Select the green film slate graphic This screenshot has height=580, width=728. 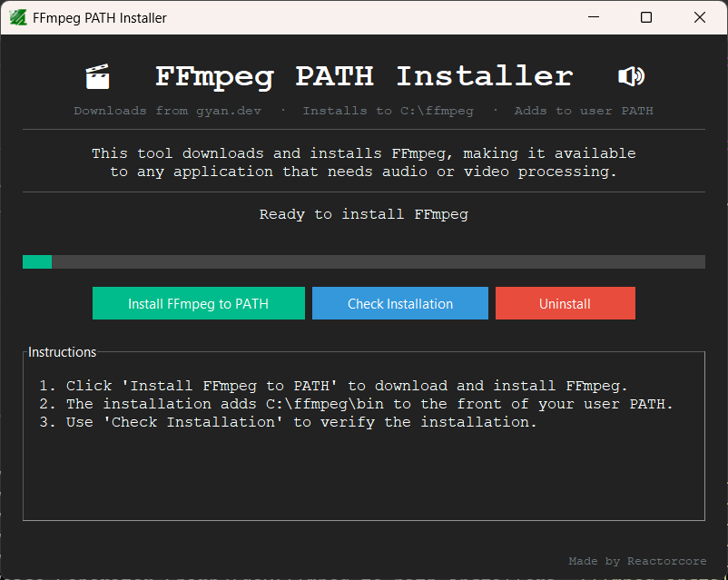click(96, 77)
